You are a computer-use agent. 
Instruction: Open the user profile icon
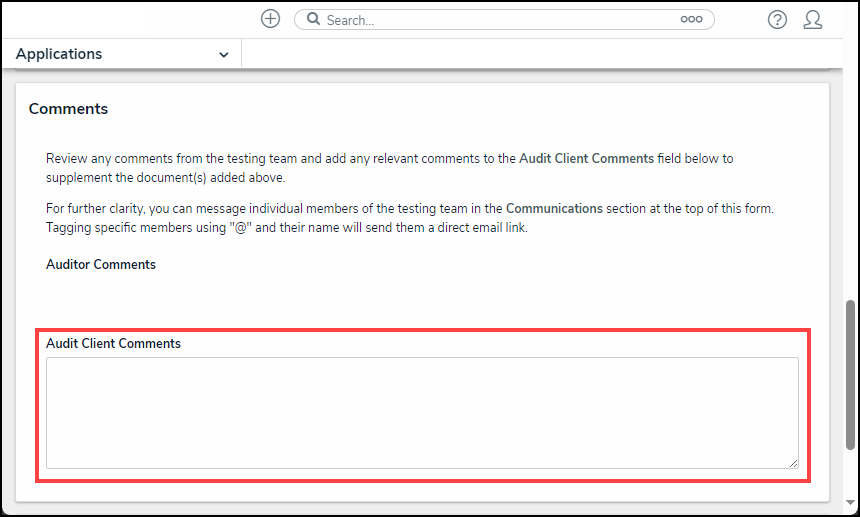coord(813,19)
